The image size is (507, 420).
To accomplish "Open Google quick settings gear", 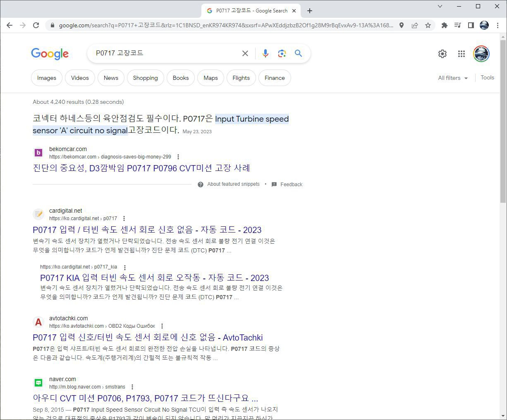I will (442, 54).
